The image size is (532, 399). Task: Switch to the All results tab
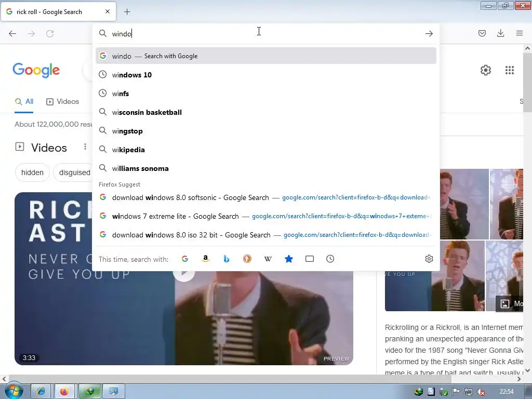click(x=24, y=102)
